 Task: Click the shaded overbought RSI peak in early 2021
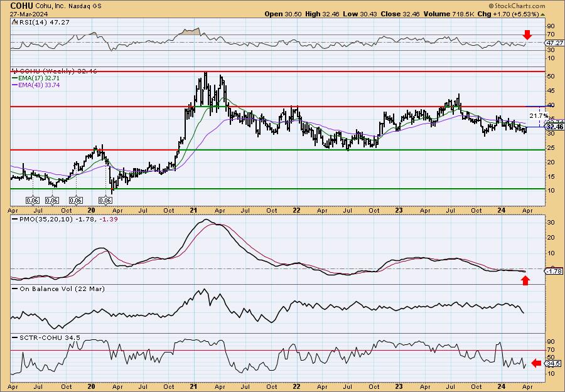[190, 32]
